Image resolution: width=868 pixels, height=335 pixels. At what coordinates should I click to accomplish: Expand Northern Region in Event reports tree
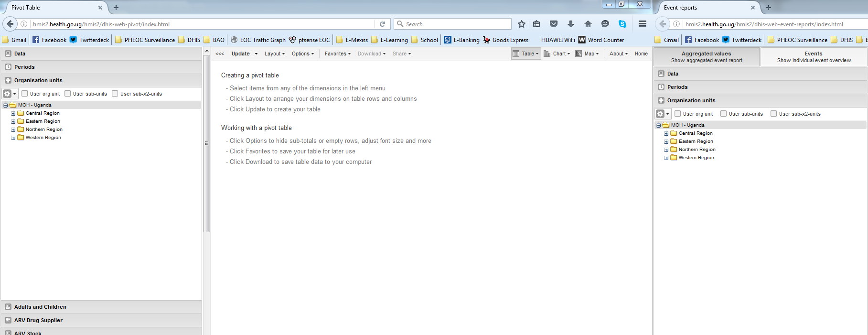666,150
